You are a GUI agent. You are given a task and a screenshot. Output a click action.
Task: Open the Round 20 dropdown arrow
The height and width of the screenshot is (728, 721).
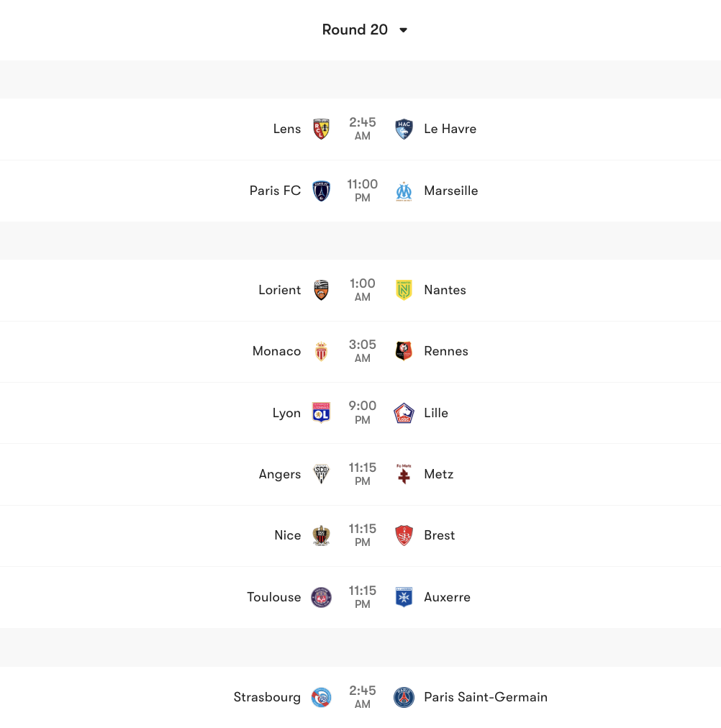(x=404, y=30)
